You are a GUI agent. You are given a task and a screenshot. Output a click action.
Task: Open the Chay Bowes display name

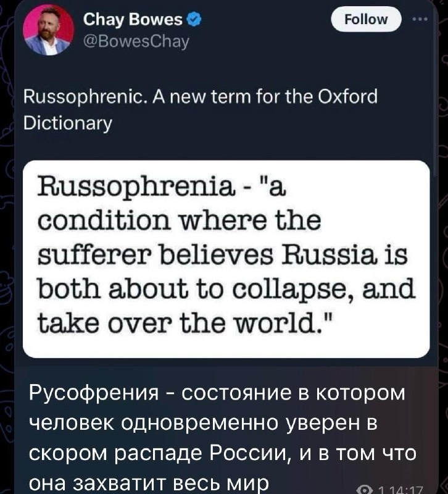pyautogui.click(x=133, y=20)
